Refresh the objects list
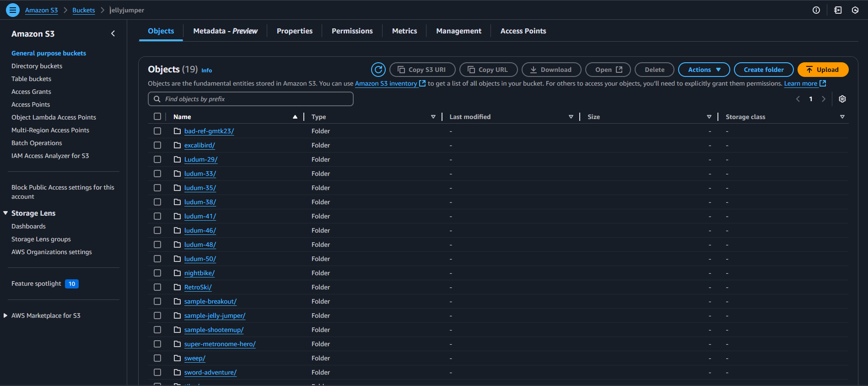868x386 pixels. pyautogui.click(x=378, y=70)
